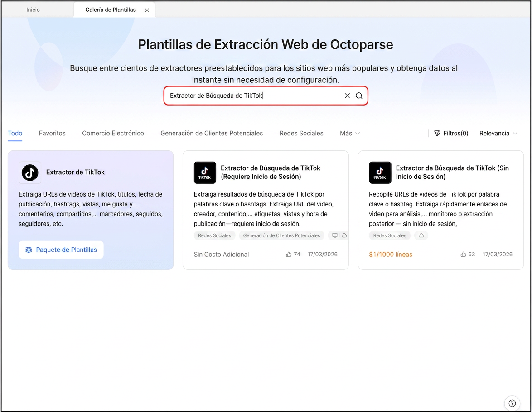Click description starting Recopile URLs de videos

click(x=438, y=209)
